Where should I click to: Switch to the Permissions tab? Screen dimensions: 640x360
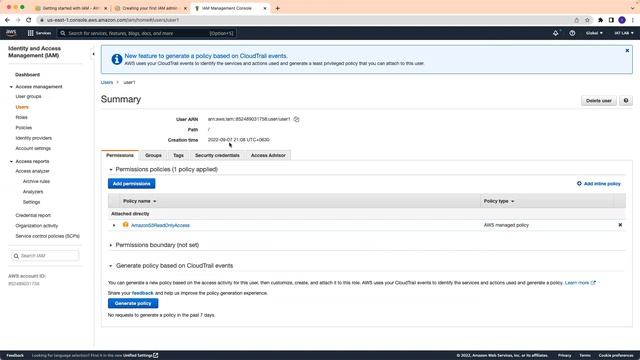click(x=120, y=155)
